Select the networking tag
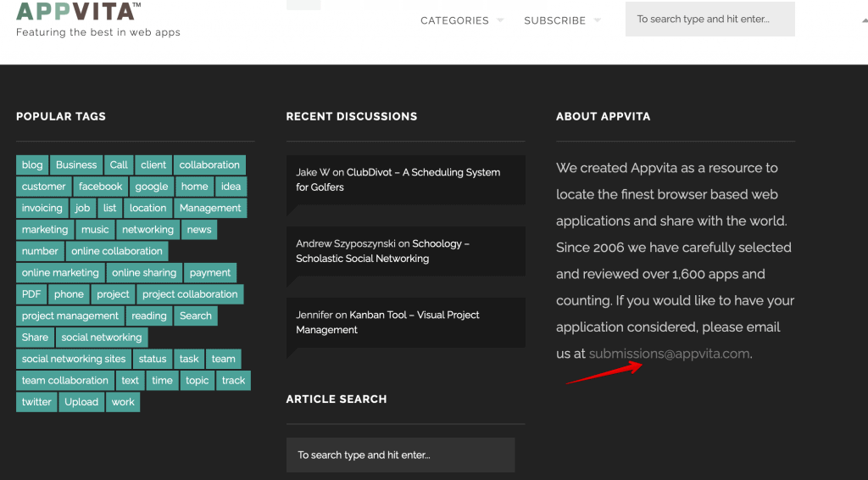Screen dimensions: 868x480 [x=147, y=230]
